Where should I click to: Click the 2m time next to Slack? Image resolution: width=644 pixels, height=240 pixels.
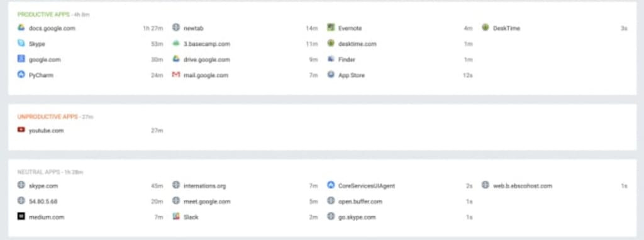pyautogui.click(x=314, y=217)
